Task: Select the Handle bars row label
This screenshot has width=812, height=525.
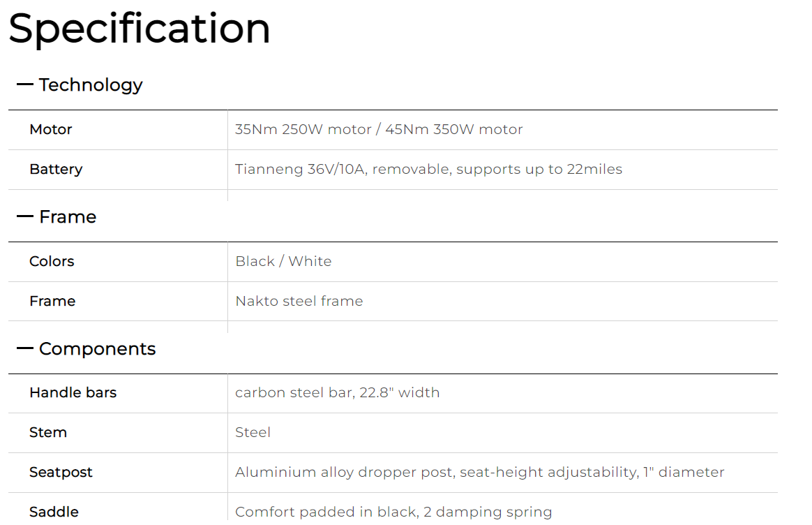Action: point(73,392)
